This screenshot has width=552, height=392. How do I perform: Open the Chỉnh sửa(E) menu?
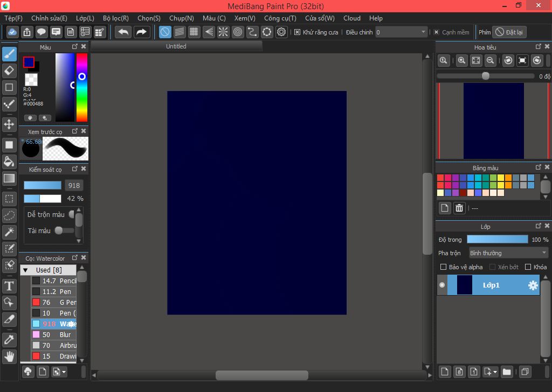[x=49, y=18]
